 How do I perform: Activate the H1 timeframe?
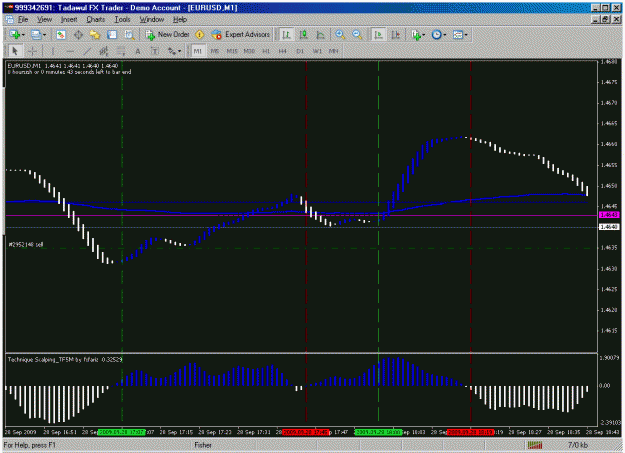(x=266, y=51)
